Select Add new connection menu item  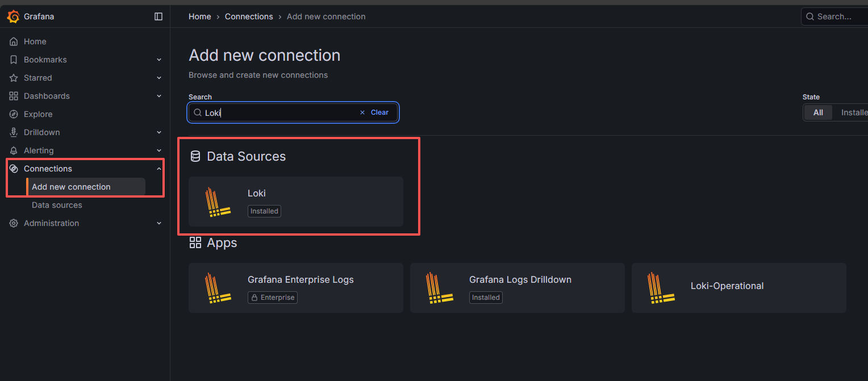pos(71,187)
